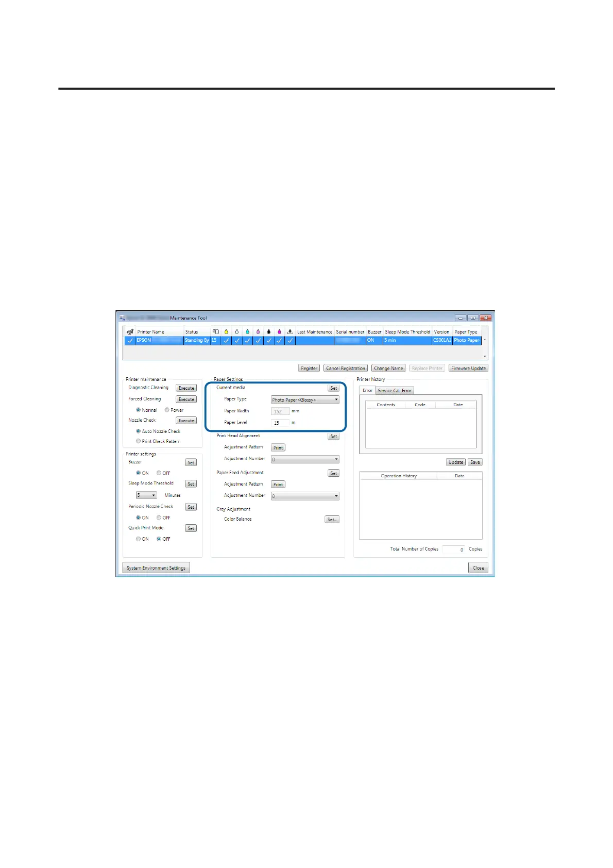Click the Paper Level input field

pos(280,423)
